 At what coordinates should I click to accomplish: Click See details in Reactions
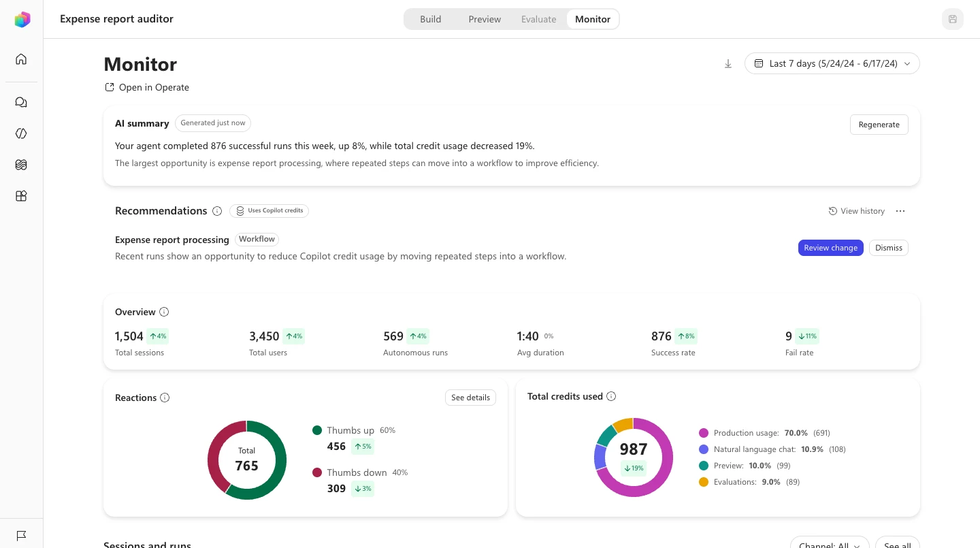coord(470,398)
